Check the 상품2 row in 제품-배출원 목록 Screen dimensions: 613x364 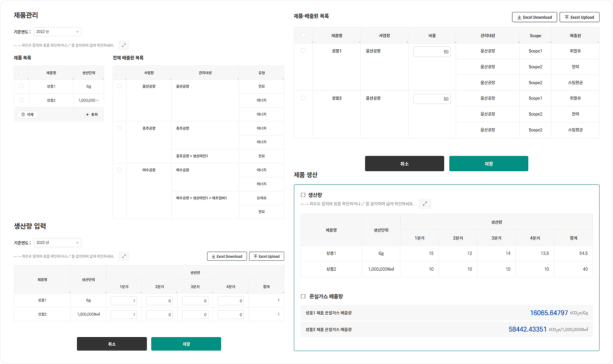tap(303, 98)
